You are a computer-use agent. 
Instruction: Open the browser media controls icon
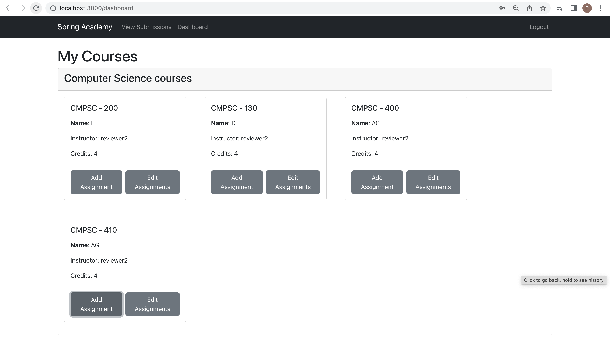560,8
